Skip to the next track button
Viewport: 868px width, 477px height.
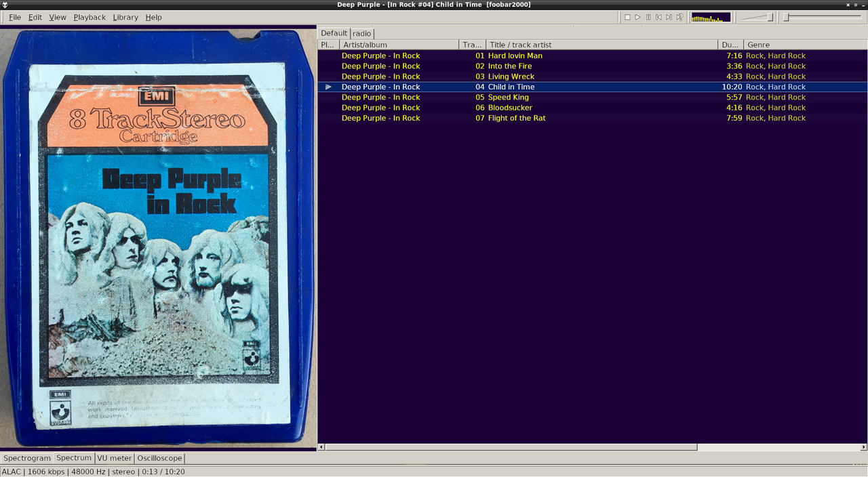click(669, 17)
